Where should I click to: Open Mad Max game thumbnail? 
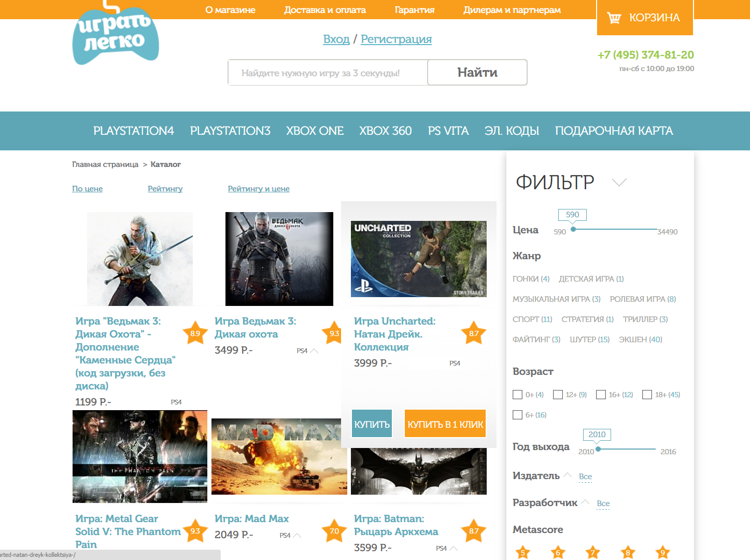(x=279, y=456)
